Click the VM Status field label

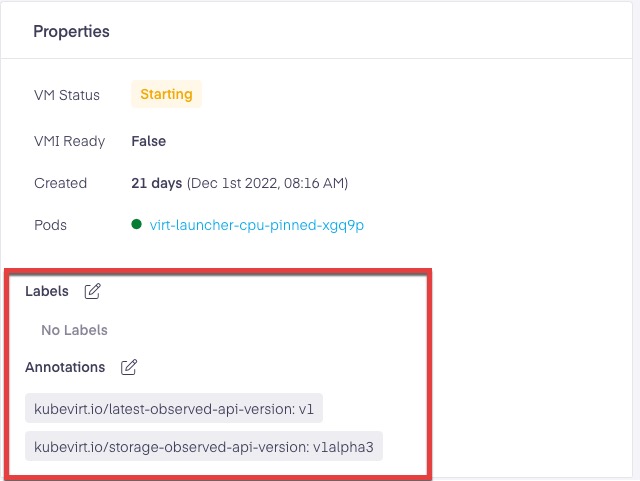[x=67, y=95]
